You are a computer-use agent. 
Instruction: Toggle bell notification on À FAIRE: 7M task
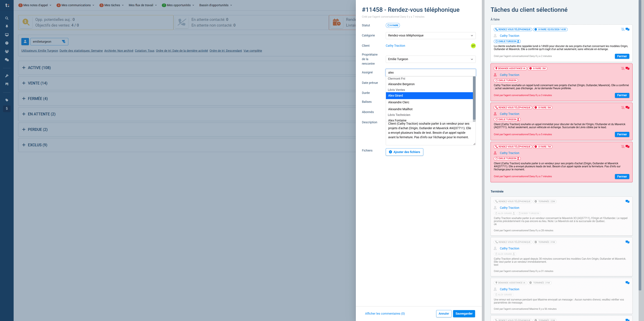tap(622, 146)
